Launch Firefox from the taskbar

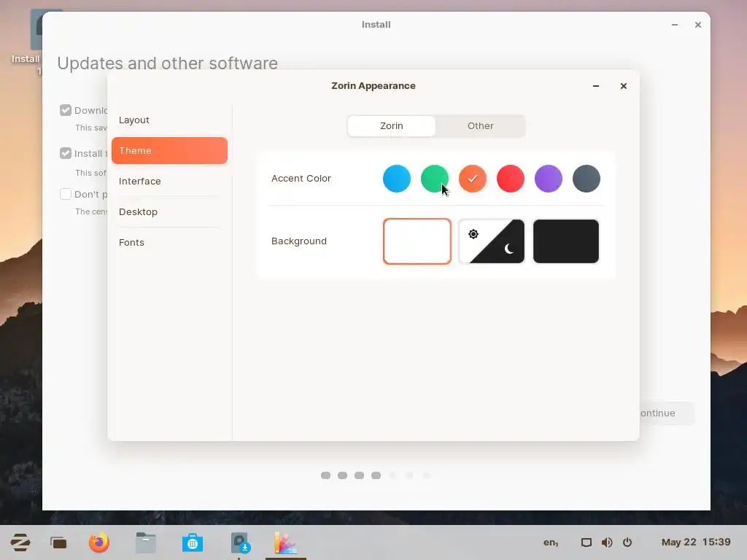pyautogui.click(x=99, y=542)
